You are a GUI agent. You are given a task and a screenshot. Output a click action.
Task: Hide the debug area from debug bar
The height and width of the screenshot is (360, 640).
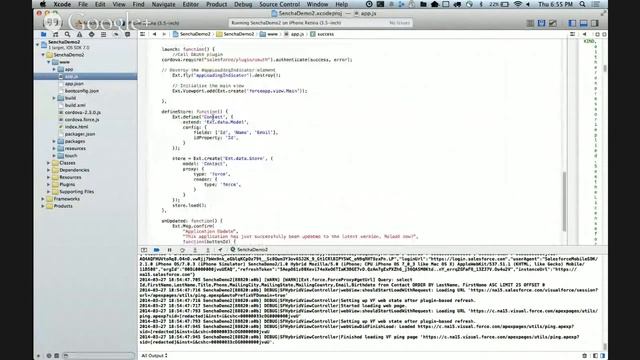tap(144, 250)
